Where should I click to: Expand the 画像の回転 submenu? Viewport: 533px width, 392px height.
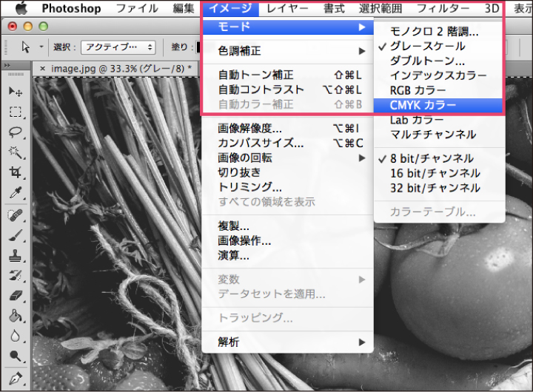(x=287, y=158)
